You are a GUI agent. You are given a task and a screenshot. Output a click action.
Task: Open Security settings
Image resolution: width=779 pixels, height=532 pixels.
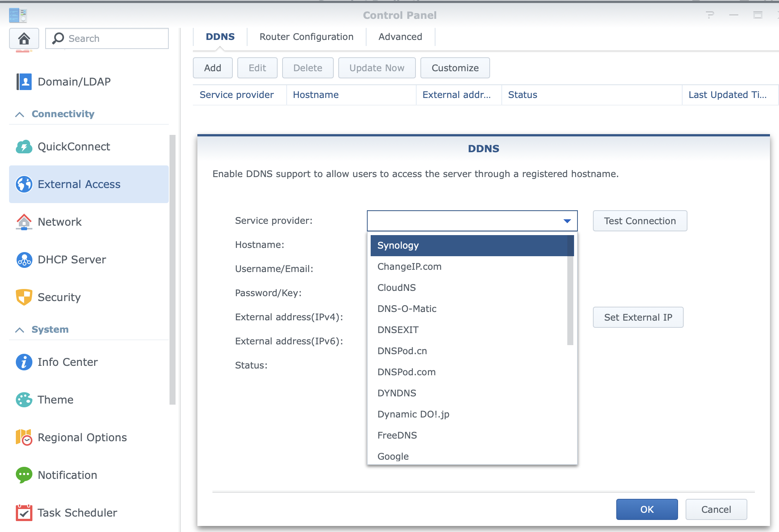click(89, 297)
